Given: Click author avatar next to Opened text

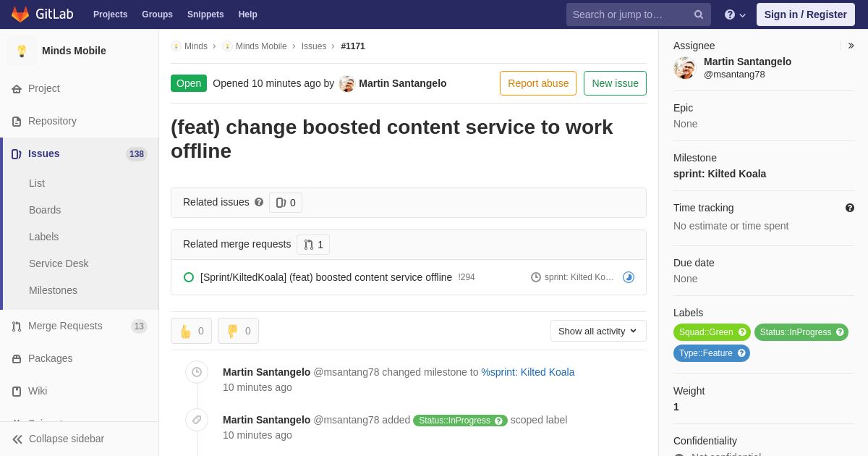Looking at the screenshot, I should click(x=347, y=83).
